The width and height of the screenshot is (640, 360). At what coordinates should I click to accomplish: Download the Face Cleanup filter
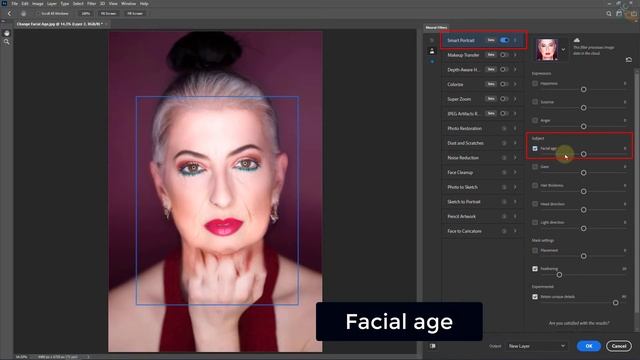[504, 173]
